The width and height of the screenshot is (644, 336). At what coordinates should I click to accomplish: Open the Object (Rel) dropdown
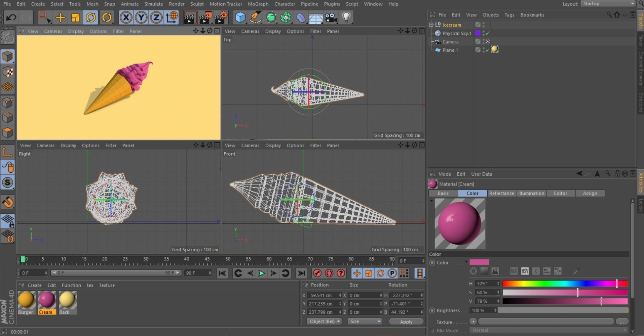(x=324, y=322)
